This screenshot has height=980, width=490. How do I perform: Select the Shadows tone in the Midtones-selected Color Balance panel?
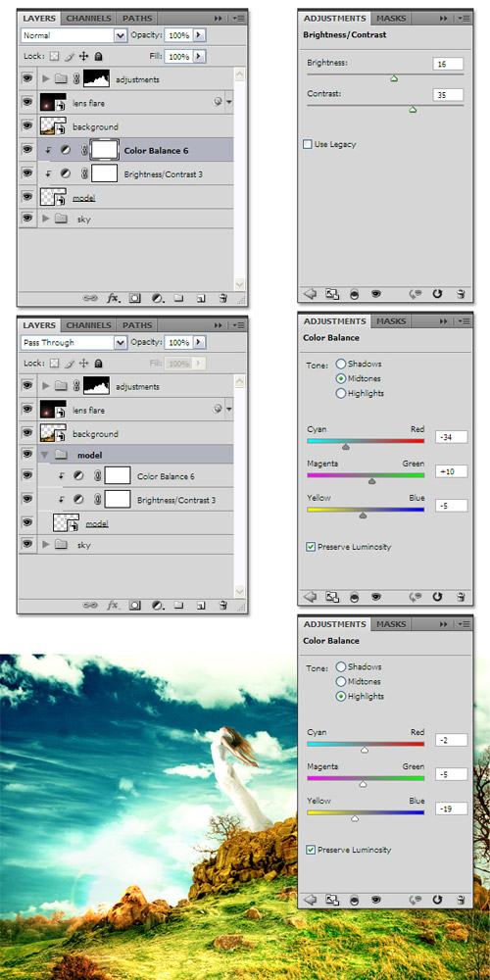[x=341, y=364]
